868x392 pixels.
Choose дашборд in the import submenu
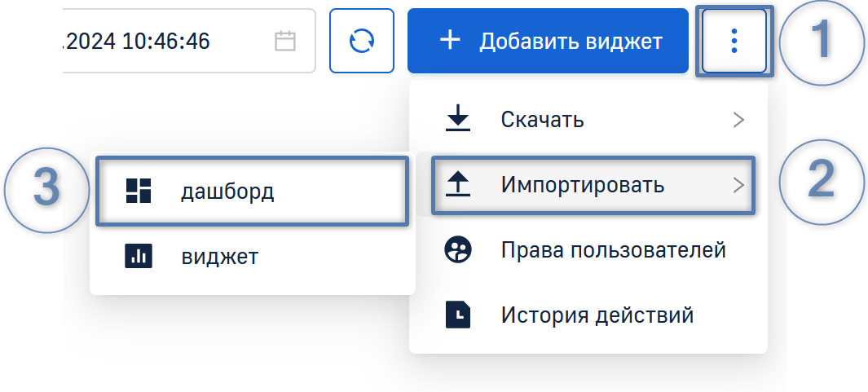pos(227,191)
